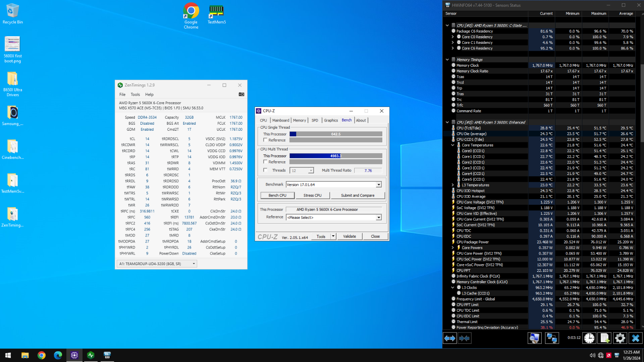The image size is (644, 362).
Task: Open TestMem5 desktop shortcut
Action: pyautogui.click(x=217, y=14)
